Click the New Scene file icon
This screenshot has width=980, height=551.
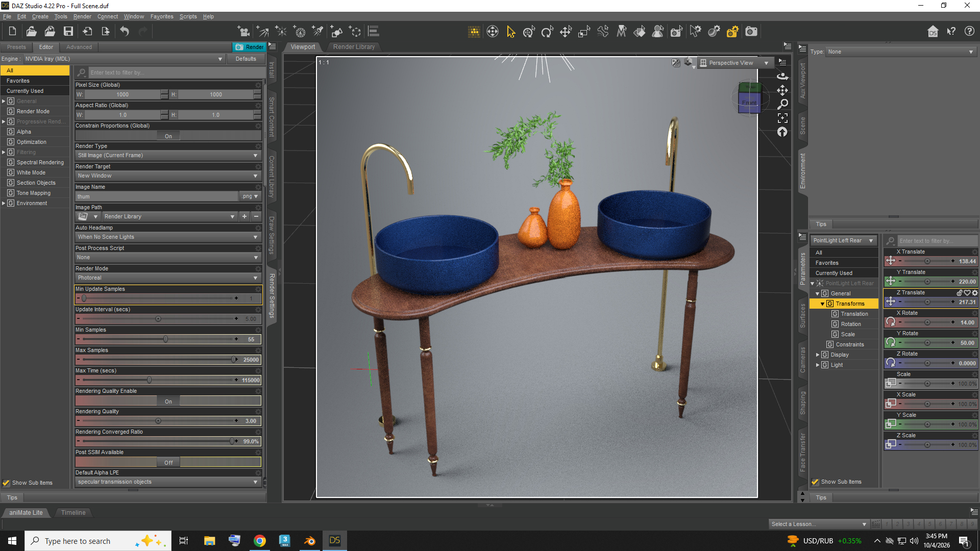[x=13, y=32]
